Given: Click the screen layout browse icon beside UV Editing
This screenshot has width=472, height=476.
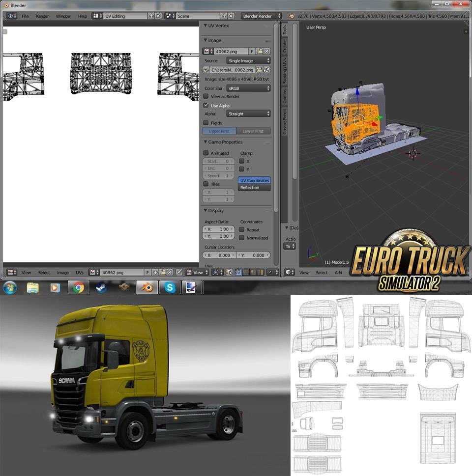Looking at the screenshot, I should click(97, 16).
